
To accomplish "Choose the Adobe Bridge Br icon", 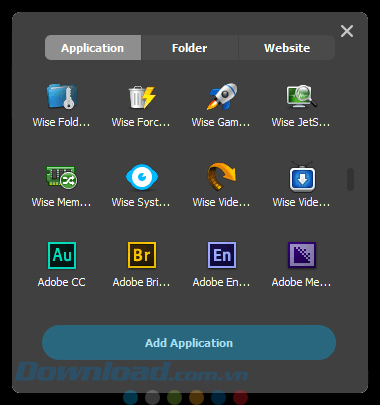I will 142,255.
